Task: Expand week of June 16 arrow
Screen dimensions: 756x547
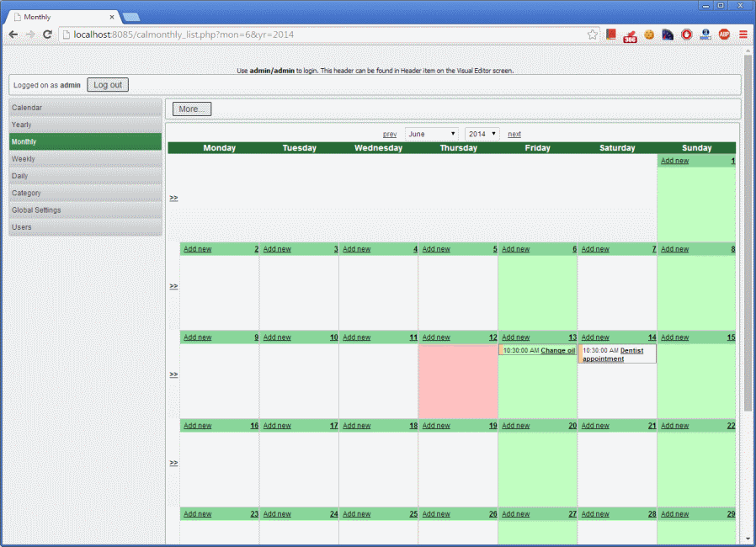Action: click(173, 463)
